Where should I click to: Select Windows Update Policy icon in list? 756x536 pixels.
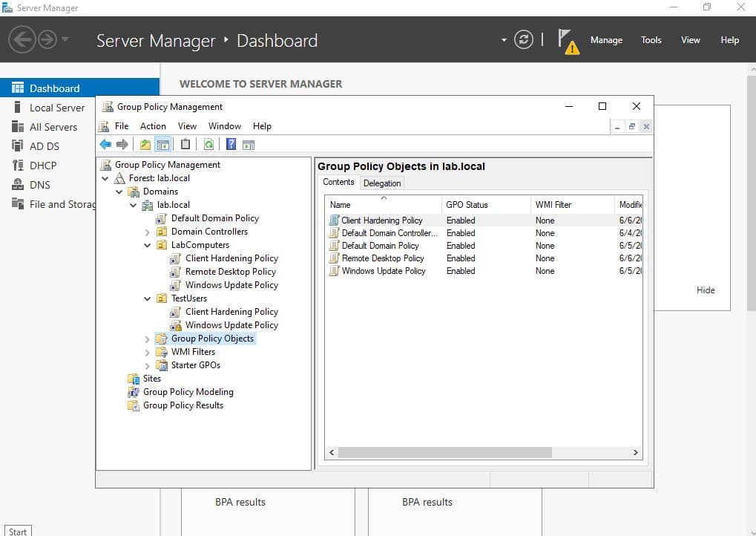(x=334, y=271)
